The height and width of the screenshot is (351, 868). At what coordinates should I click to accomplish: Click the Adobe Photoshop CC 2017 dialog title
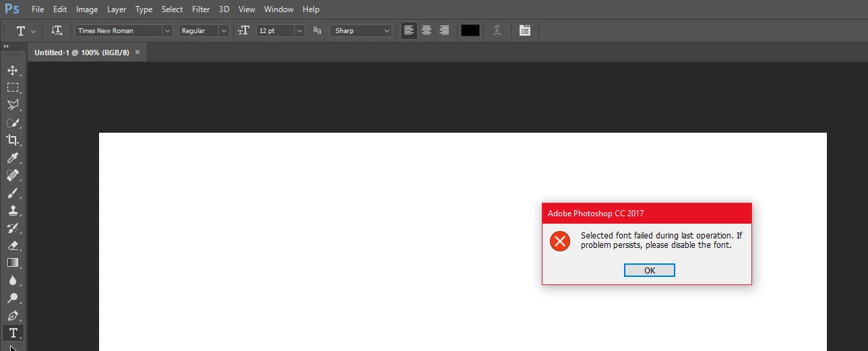(x=596, y=214)
